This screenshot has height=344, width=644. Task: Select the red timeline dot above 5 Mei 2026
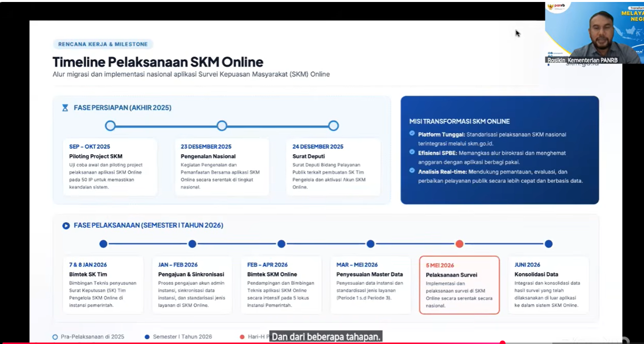pos(459,244)
